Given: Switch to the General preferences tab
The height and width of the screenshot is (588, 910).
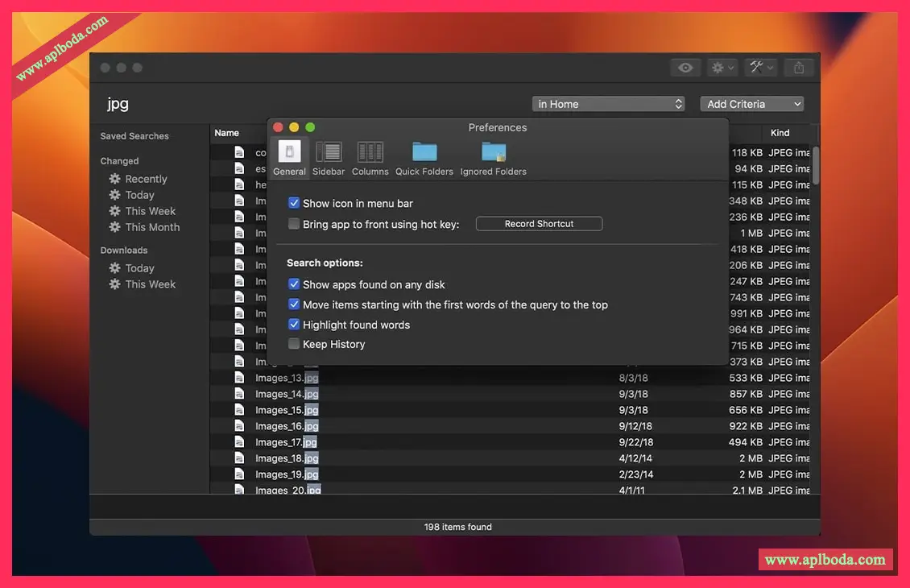Looking at the screenshot, I should (289, 158).
